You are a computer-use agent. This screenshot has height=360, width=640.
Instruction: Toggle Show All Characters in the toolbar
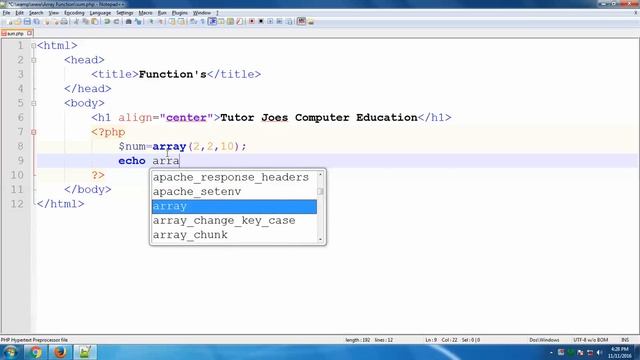point(202,21)
